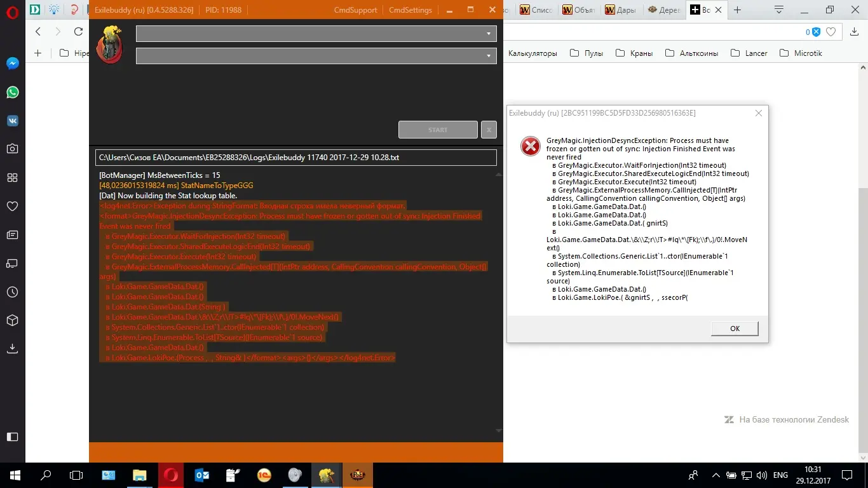Viewport: 868px width, 488px height.
Task: Open extensions cube icon in sidebar
Action: tap(12, 320)
